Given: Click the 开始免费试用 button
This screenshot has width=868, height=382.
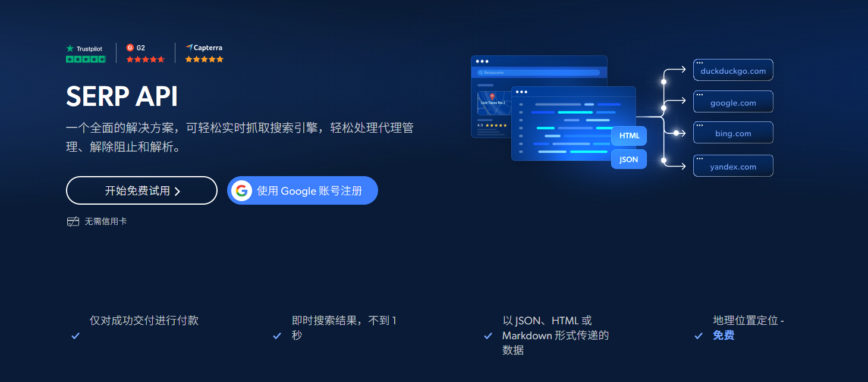Looking at the screenshot, I should (141, 190).
